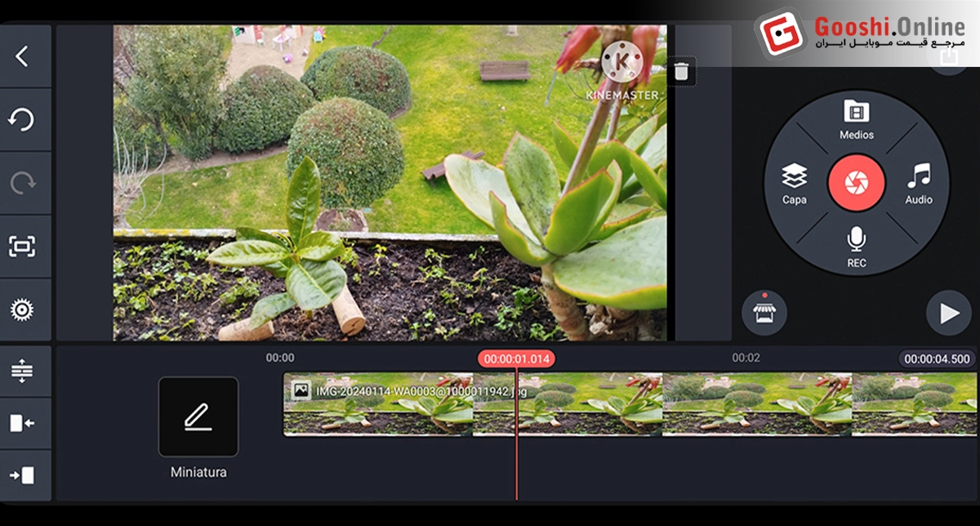Expand the timeline tracks view
The image size is (980, 526).
[22, 372]
